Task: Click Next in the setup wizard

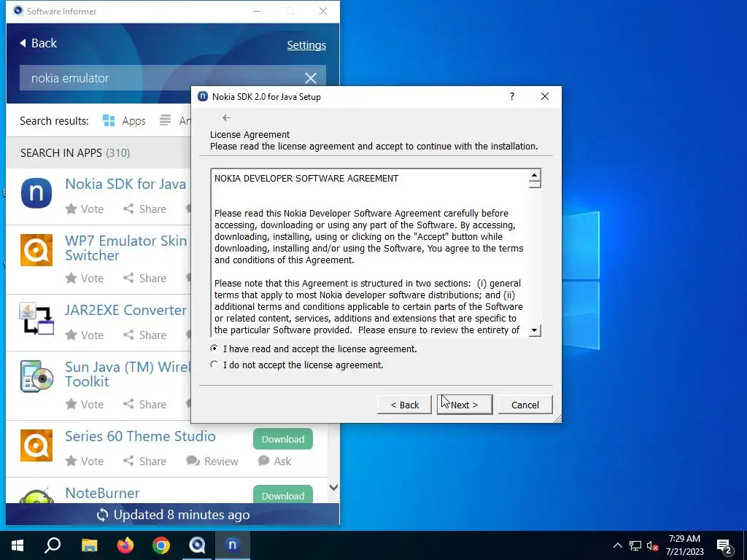Action: pyautogui.click(x=465, y=405)
